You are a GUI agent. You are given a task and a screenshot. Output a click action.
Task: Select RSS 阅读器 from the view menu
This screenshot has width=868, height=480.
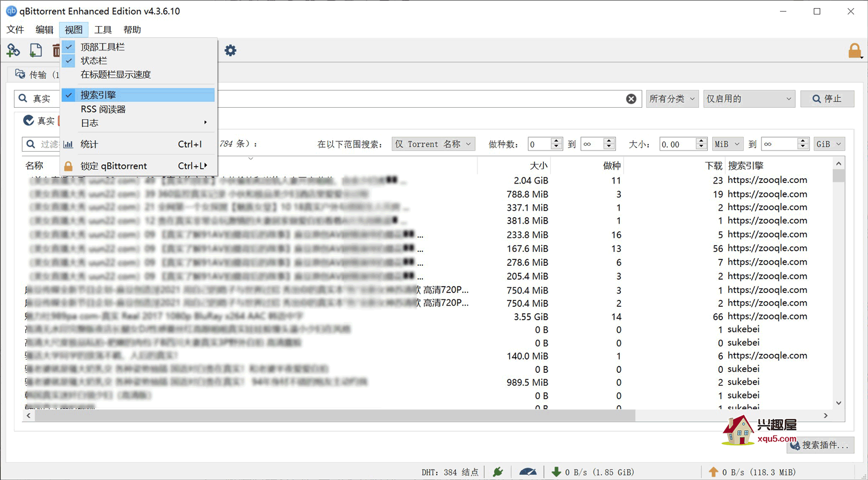(x=138, y=109)
